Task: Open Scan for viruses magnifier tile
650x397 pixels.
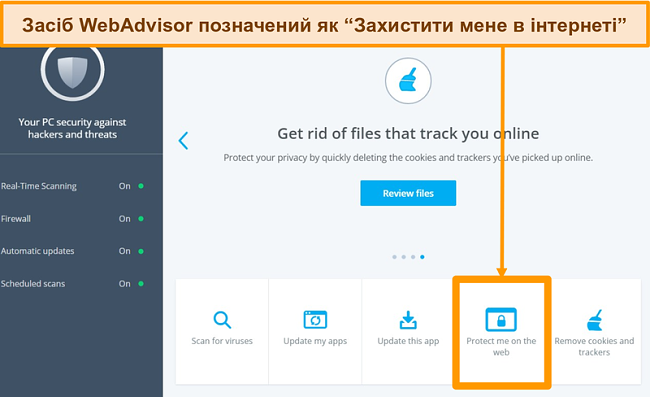Action: pos(222,332)
